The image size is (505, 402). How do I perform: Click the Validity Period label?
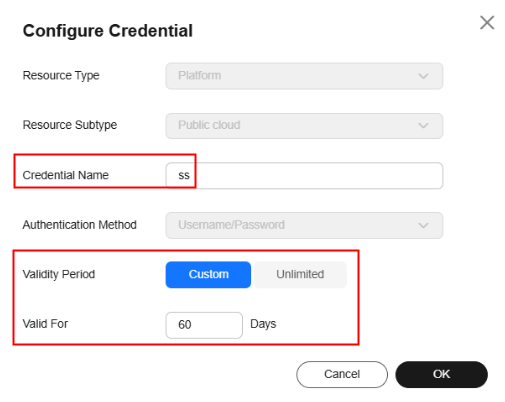click(x=59, y=274)
